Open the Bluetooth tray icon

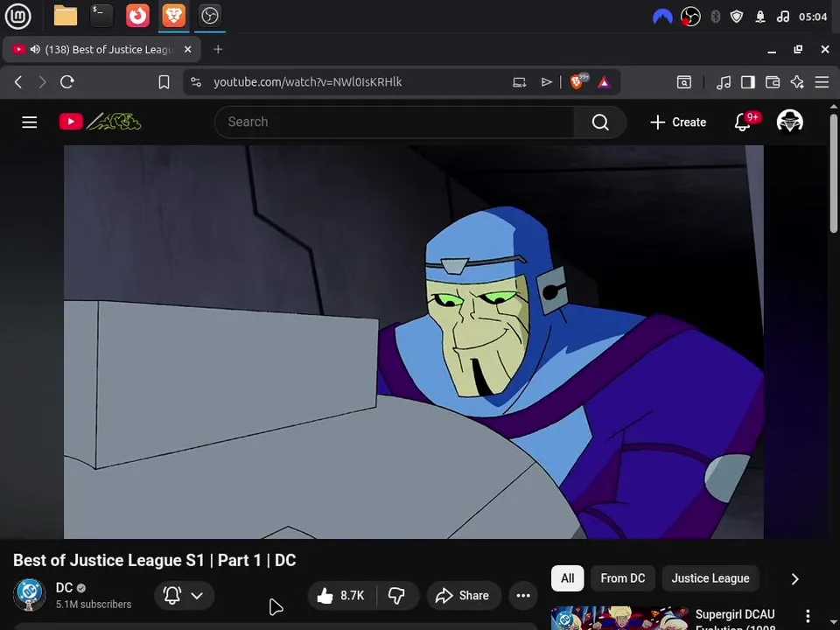coord(715,17)
